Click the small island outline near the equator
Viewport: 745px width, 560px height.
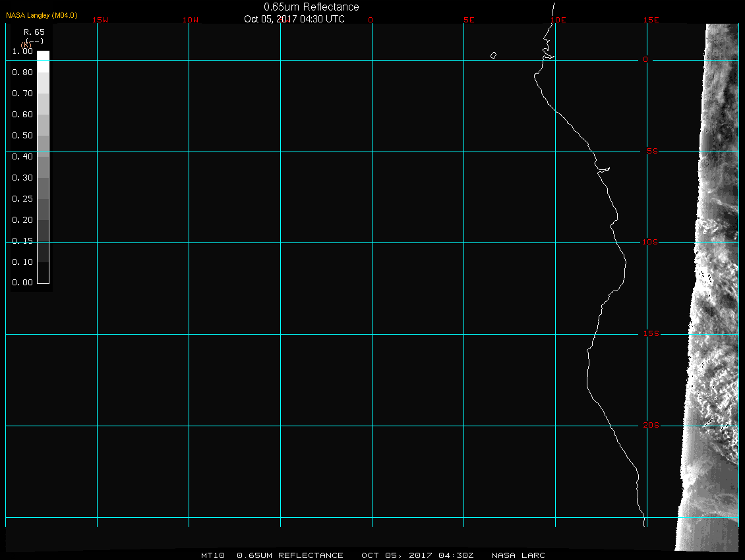click(x=494, y=55)
